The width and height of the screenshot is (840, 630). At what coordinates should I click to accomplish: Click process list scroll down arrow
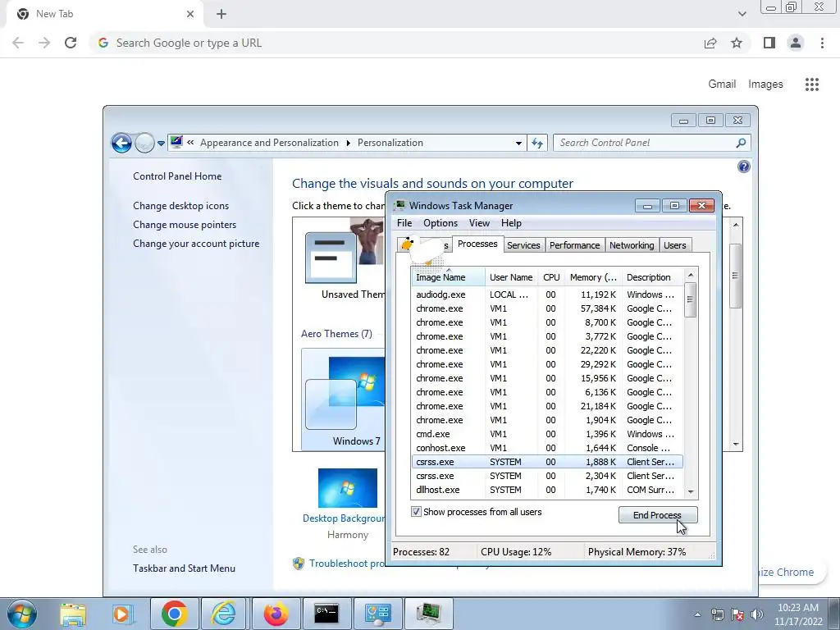pos(691,491)
